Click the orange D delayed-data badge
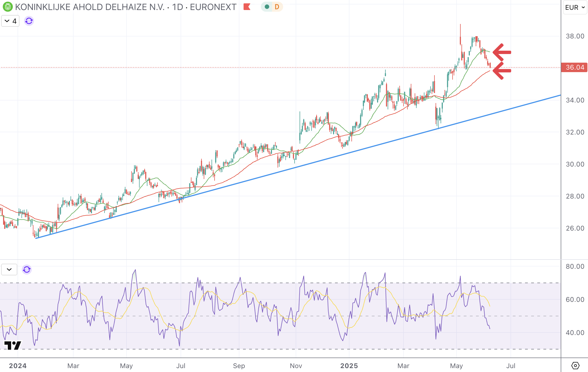The height and width of the screenshot is (372, 588). click(277, 7)
